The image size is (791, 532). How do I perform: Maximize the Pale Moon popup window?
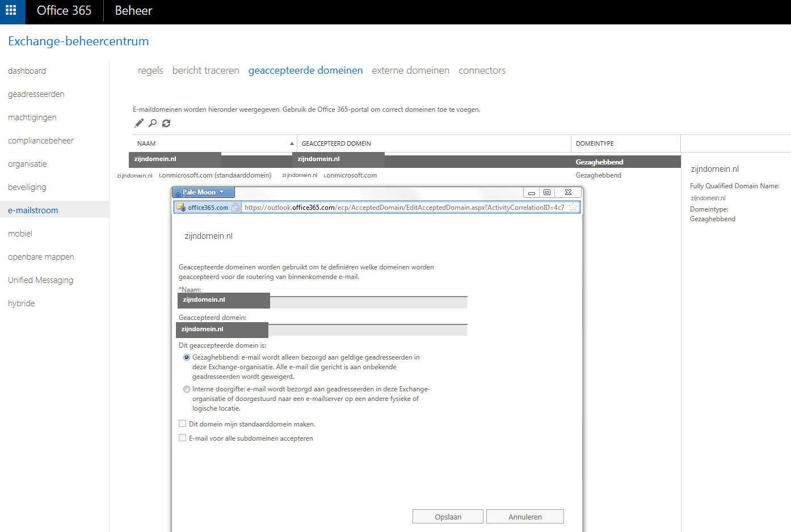pos(547,192)
